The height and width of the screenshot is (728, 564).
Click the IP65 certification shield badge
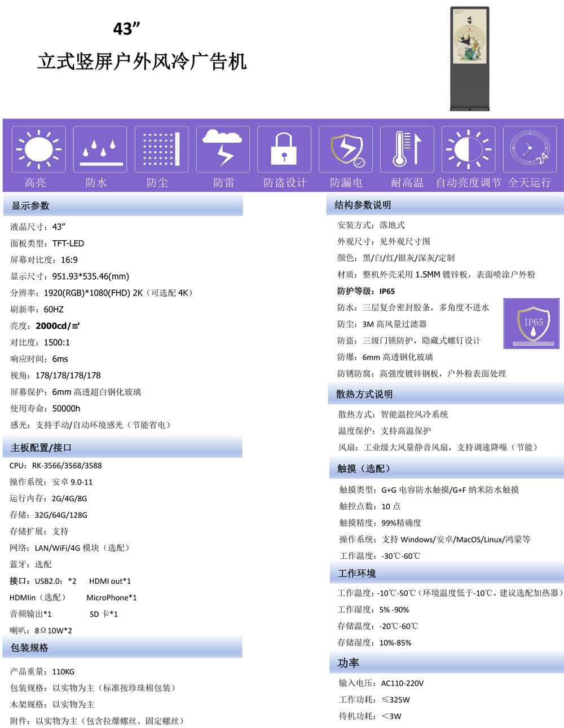[531, 323]
